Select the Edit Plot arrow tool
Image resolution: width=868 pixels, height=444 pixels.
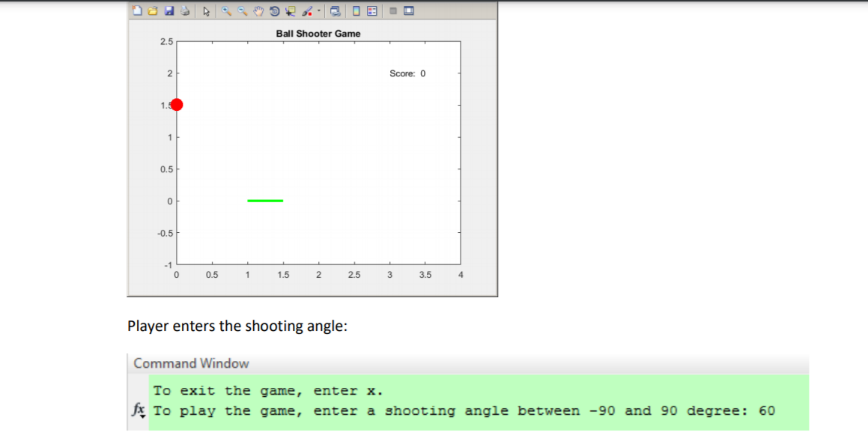click(207, 10)
